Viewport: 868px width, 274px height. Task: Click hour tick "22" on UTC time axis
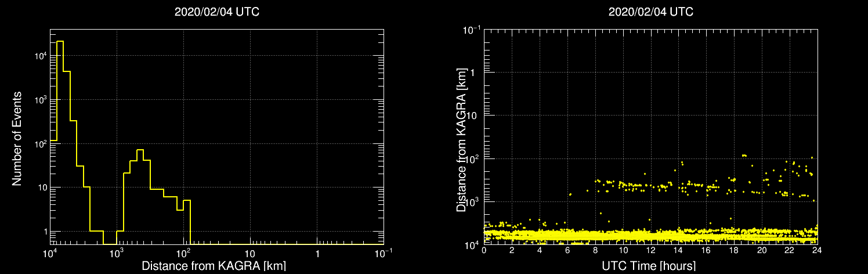790,250
